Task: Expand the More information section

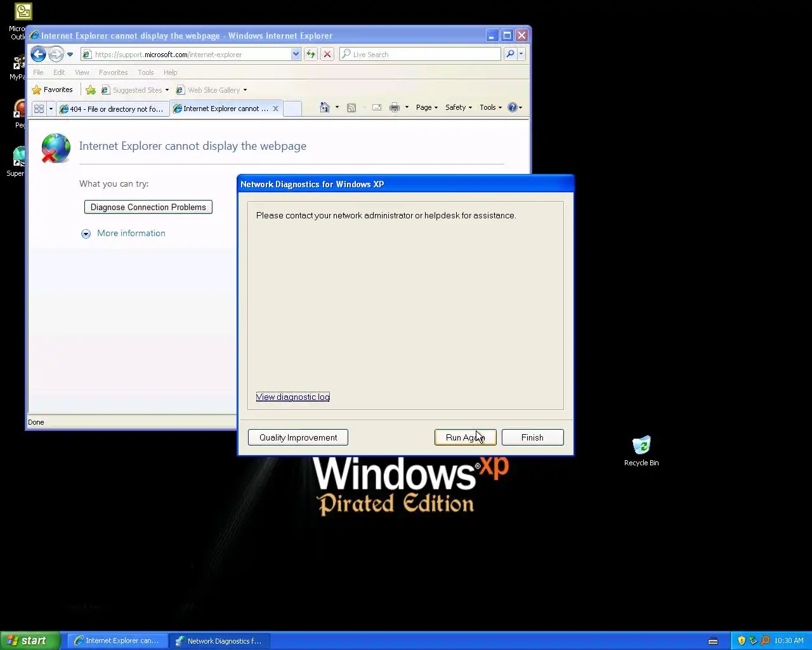Action: [124, 234]
